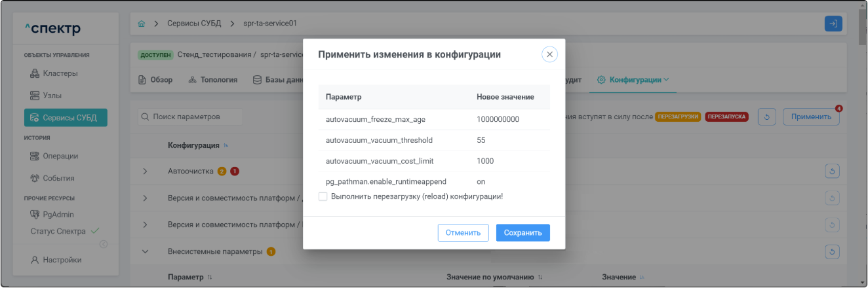This screenshot has width=868, height=288.
Task: Click the ДОСТУПЕН status badge
Action: 155,54
